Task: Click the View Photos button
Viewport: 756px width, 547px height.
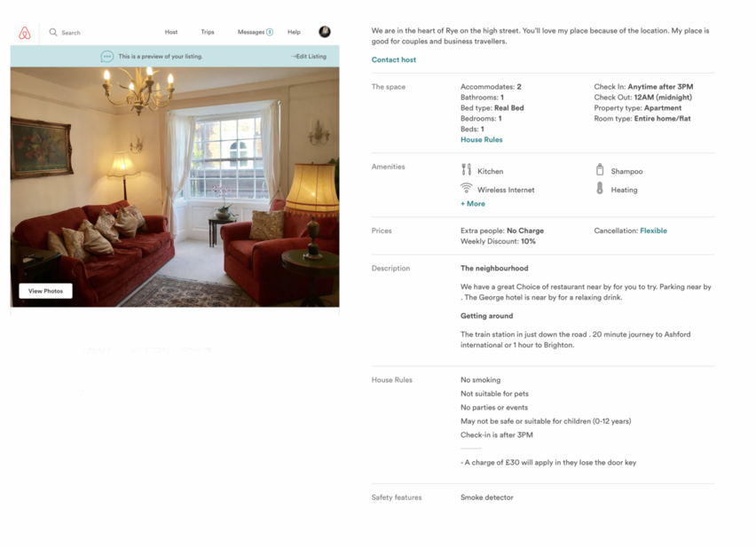Action: pos(46,291)
